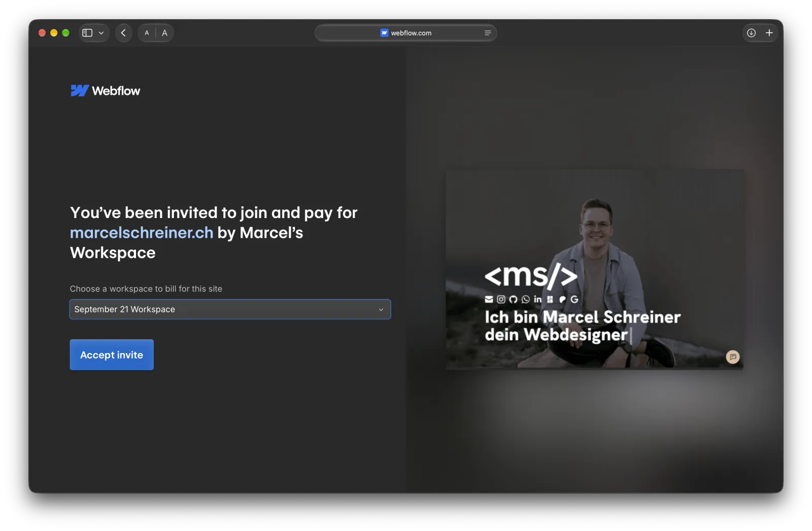Open the marcelschreiner.ch link
The image size is (812, 531).
tap(142, 232)
